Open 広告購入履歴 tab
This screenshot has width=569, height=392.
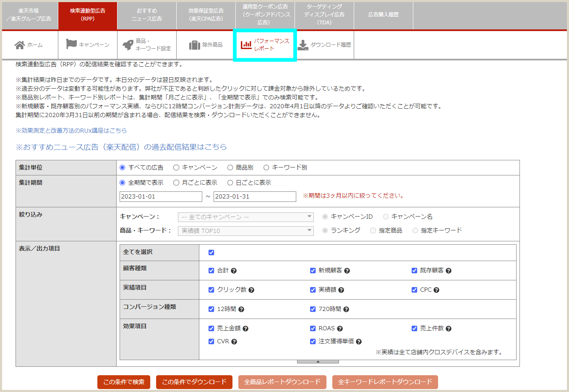(384, 15)
